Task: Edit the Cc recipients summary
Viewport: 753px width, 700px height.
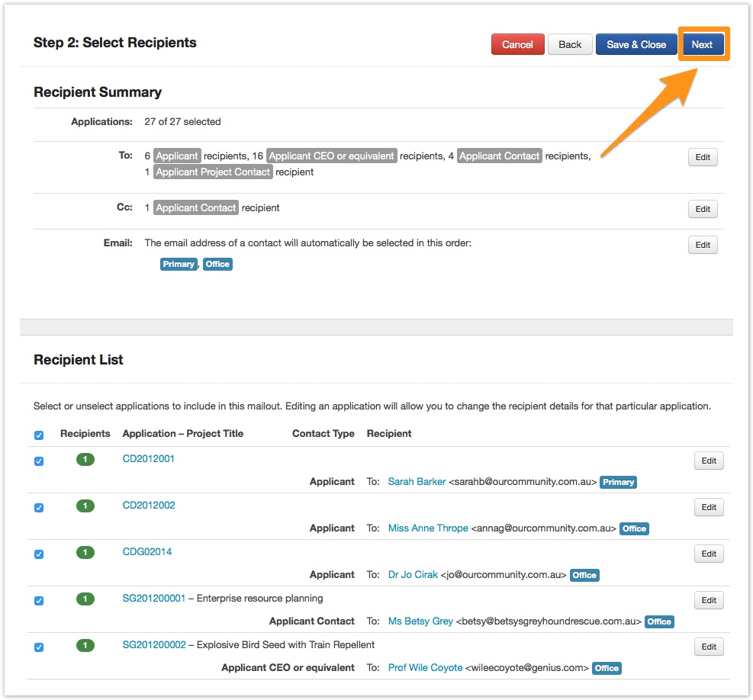Action: pos(703,209)
